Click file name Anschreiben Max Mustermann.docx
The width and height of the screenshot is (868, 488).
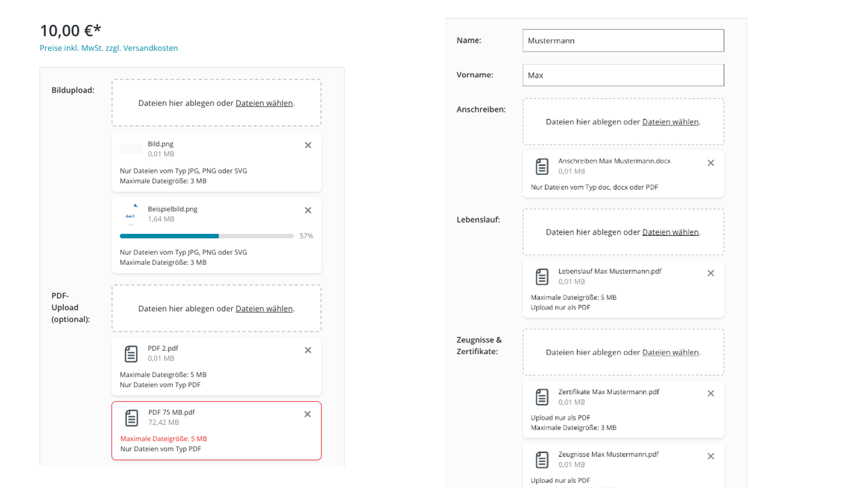(x=614, y=161)
